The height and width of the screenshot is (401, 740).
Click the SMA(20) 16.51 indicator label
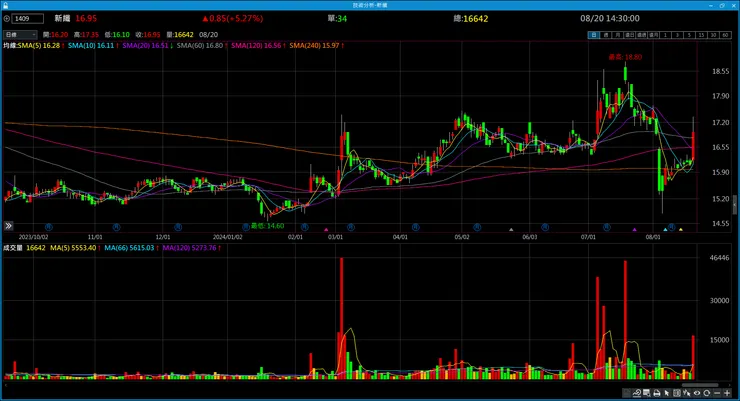[x=145, y=45]
